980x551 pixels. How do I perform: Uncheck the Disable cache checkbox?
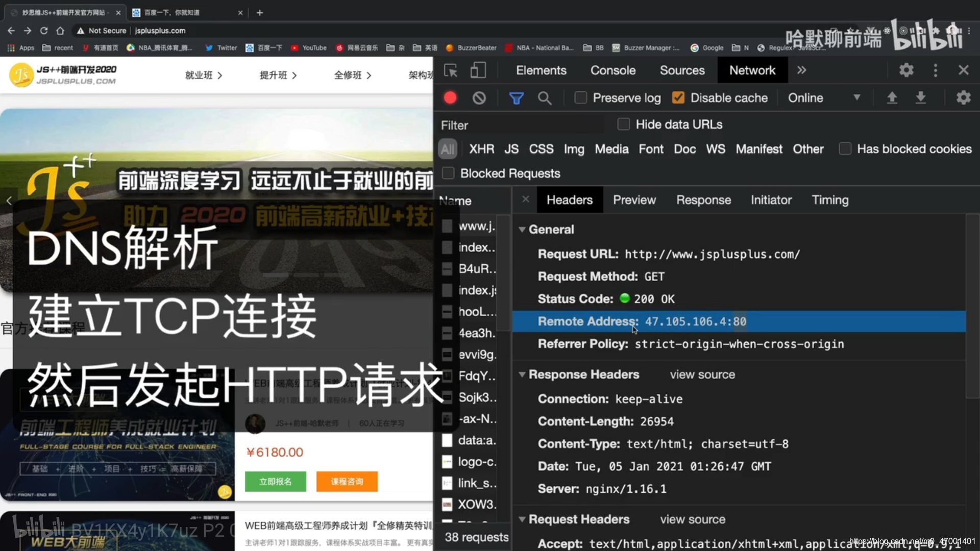point(678,97)
